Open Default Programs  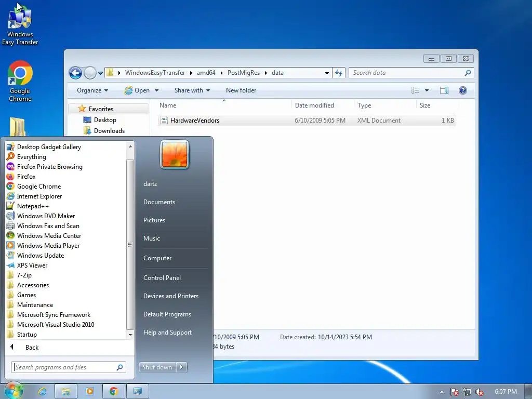pos(167,314)
